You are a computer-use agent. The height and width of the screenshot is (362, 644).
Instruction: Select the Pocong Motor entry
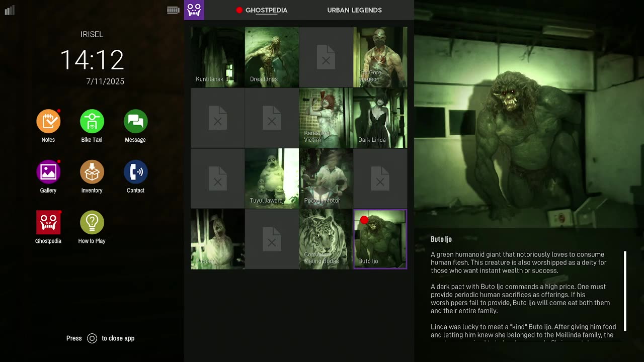coord(326,178)
